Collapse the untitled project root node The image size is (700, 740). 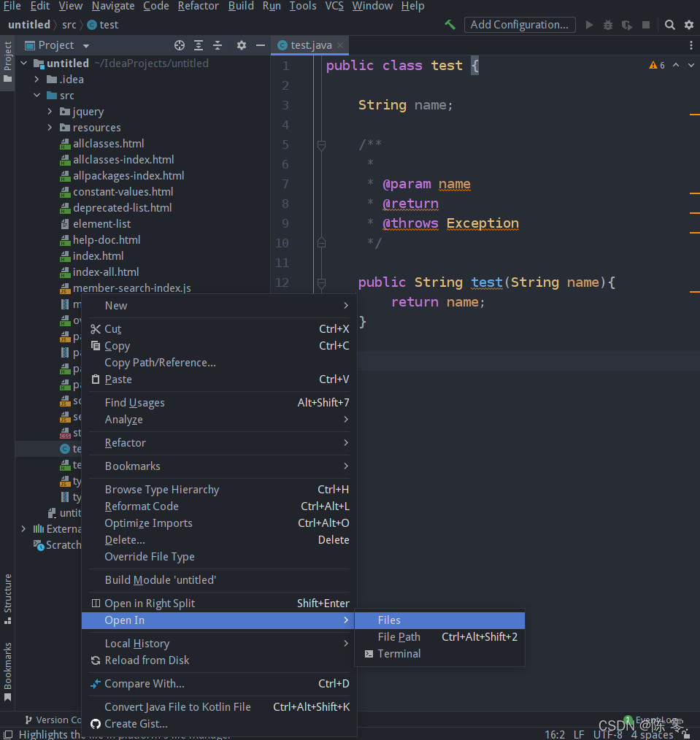click(x=24, y=63)
